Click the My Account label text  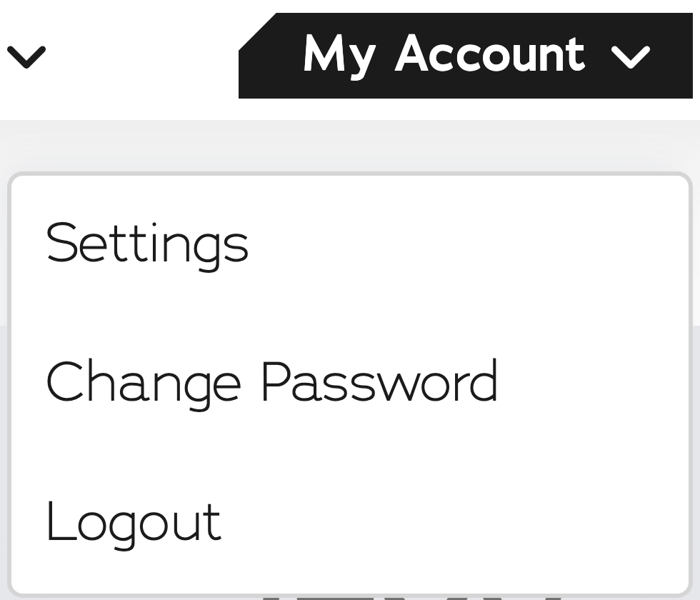click(444, 54)
